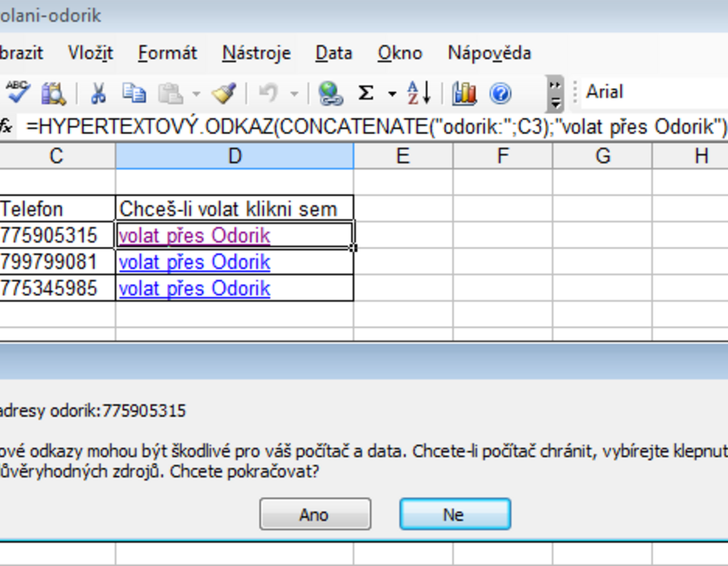Image resolution: width=728 pixels, height=566 pixels.
Task: Open the AutoSum functions dropdown arrow
Action: (x=392, y=94)
